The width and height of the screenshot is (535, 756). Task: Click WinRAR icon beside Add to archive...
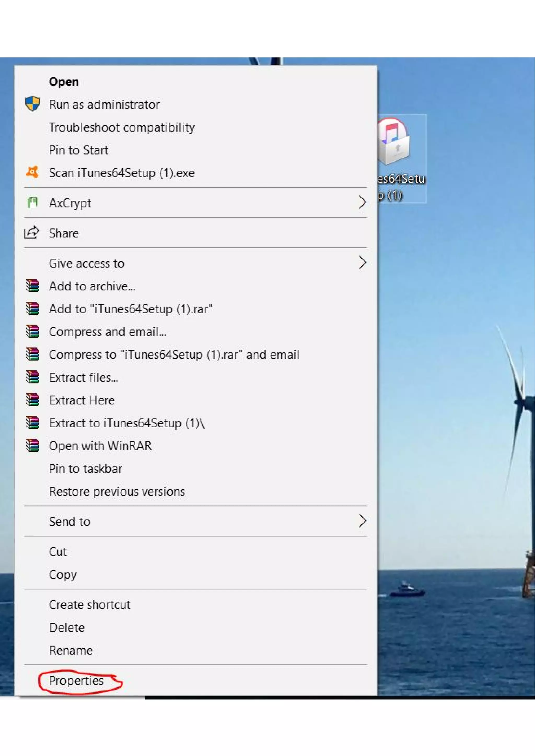(33, 286)
